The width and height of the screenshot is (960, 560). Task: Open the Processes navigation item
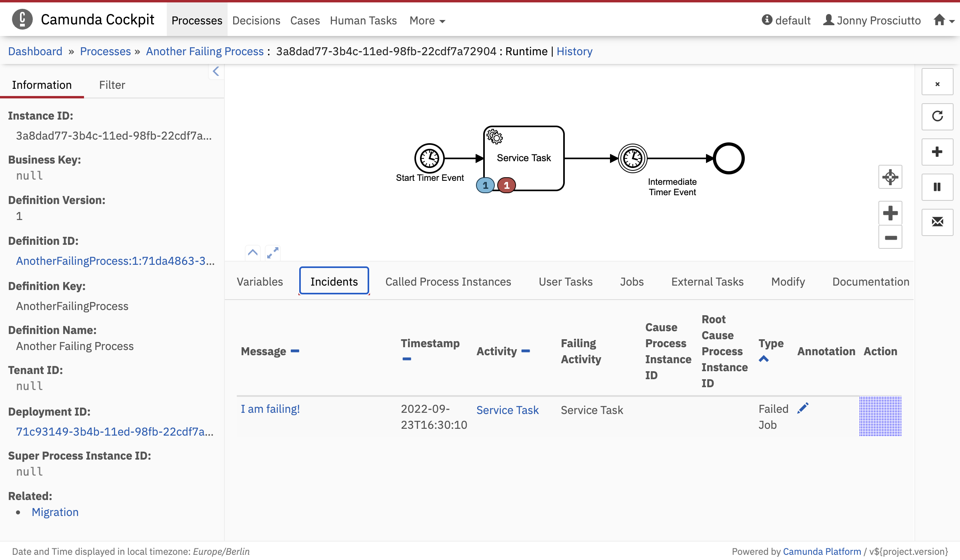(197, 20)
